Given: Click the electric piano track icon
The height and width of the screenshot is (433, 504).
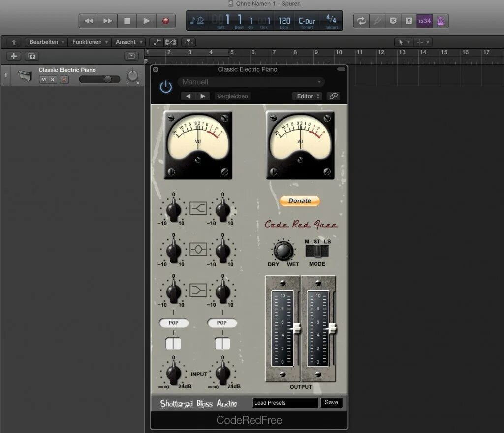Looking at the screenshot, I should tap(25, 75).
